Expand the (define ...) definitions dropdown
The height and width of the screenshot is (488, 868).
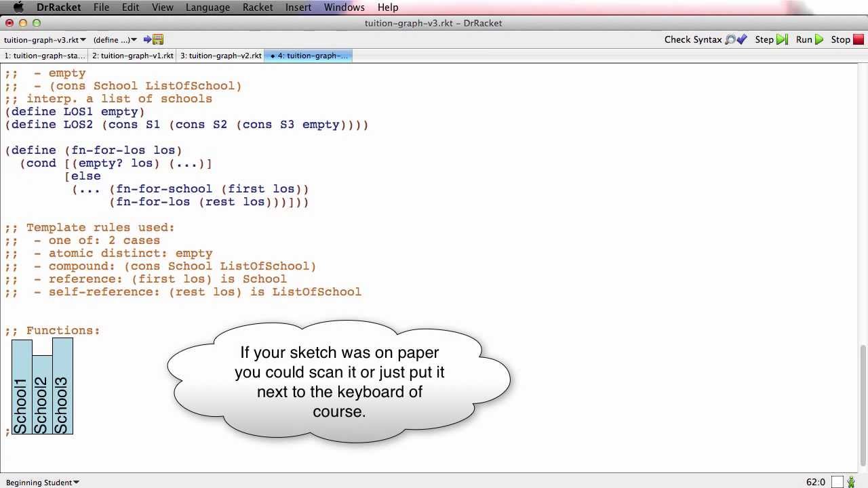click(115, 40)
